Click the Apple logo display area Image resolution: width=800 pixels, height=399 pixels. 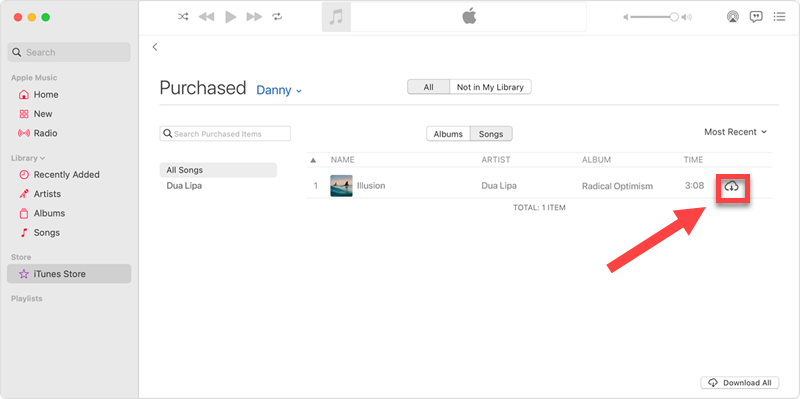point(468,17)
